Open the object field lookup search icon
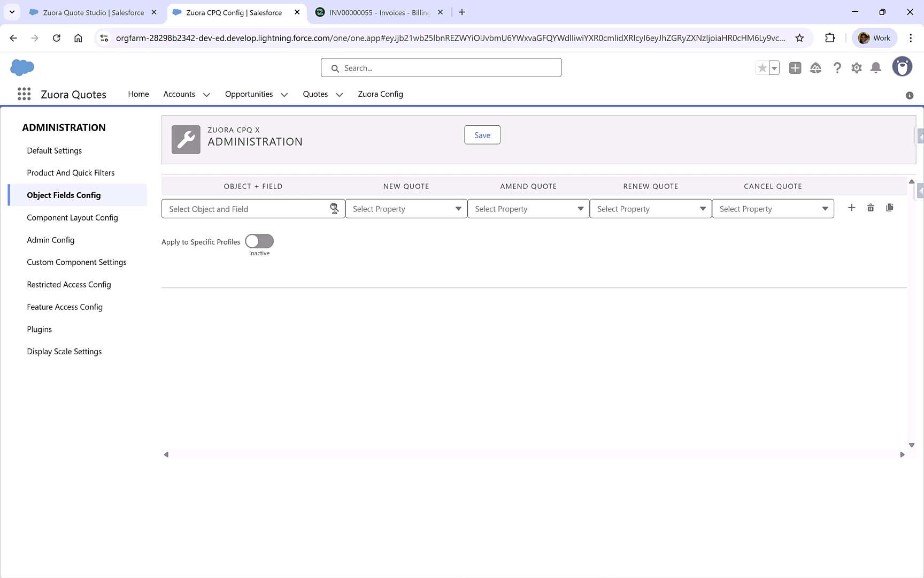 (335, 209)
